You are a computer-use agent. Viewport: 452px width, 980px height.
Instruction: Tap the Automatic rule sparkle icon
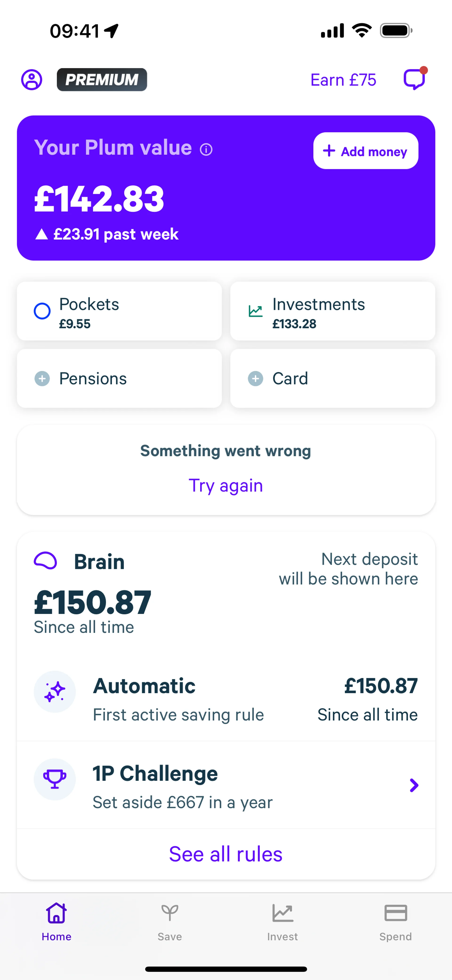point(55,692)
